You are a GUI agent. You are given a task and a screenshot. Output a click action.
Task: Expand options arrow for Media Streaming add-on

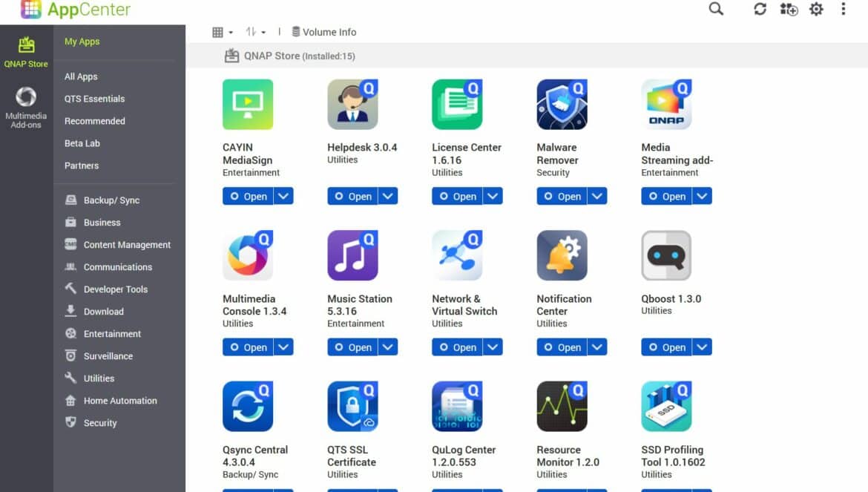point(702,196)
